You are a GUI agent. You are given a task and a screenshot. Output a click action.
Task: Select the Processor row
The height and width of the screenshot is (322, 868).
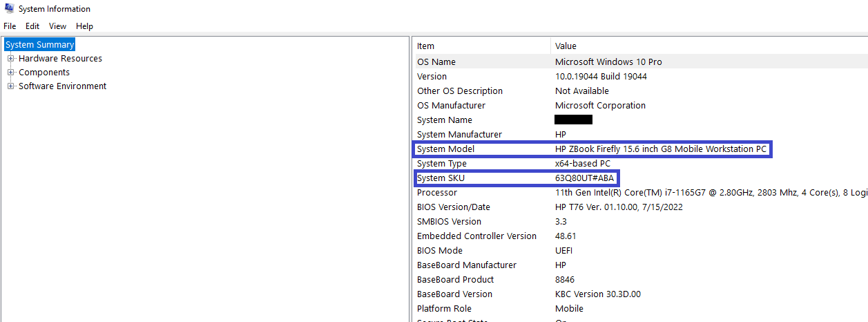437,193
